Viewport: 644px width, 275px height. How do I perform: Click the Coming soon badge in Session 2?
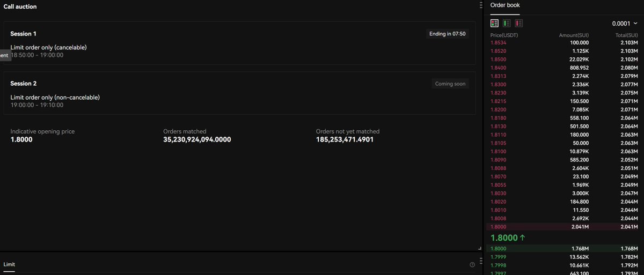[x=450, y=84]
